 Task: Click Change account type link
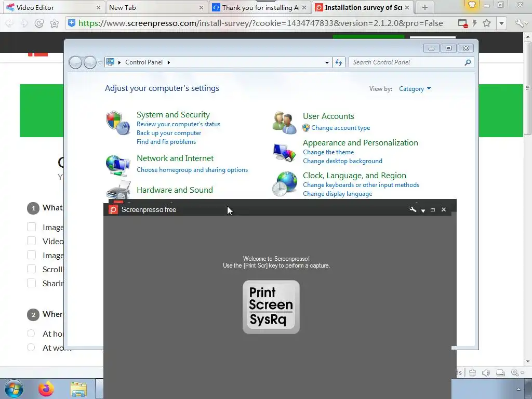pyautogui.click(x=341, y=128)
